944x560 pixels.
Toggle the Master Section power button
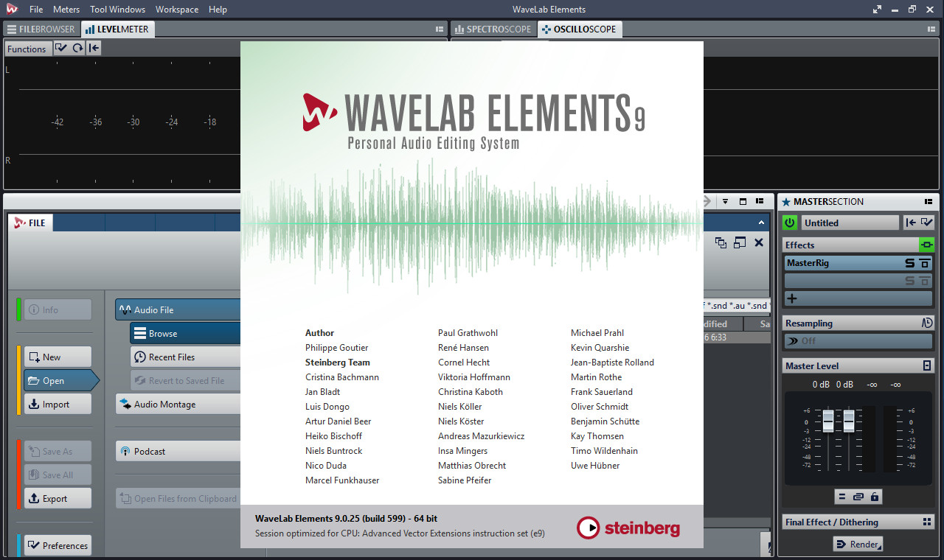[x=790, y=223]
